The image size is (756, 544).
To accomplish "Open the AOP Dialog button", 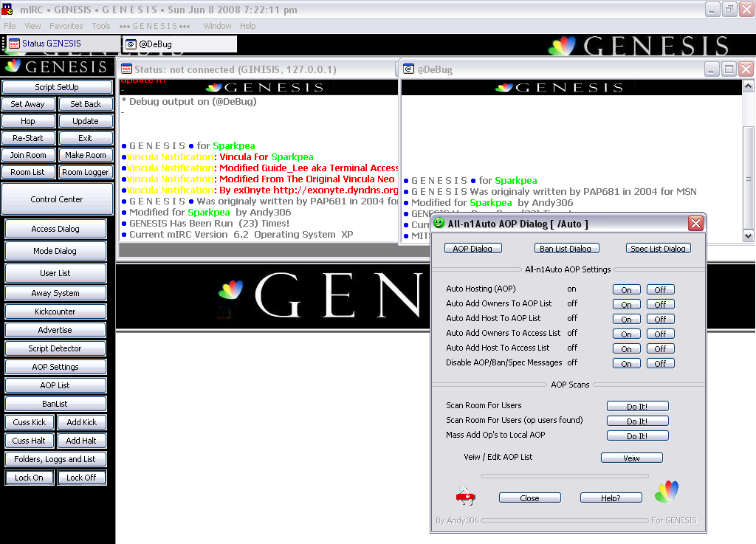I will [x=473, y=249].
